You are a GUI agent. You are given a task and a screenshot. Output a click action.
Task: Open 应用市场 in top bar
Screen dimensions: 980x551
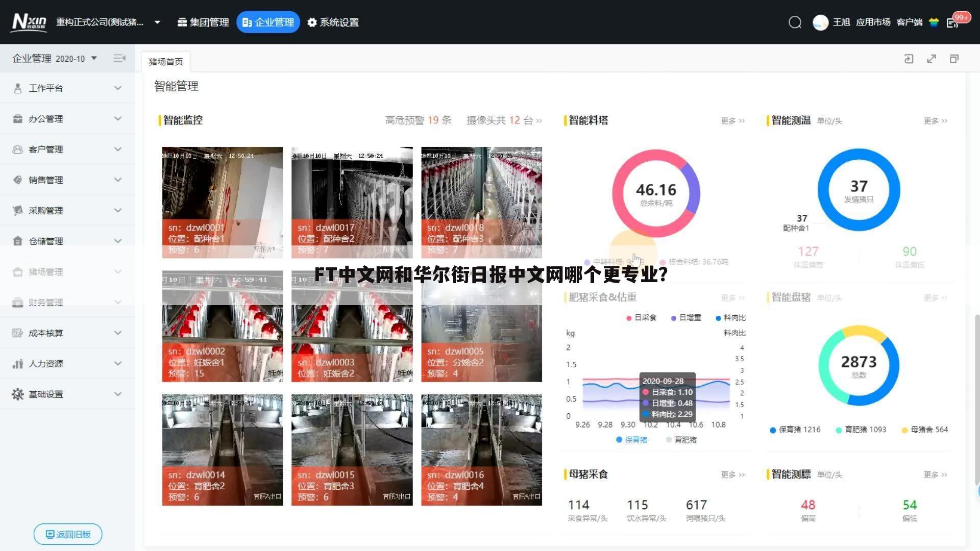873,22
